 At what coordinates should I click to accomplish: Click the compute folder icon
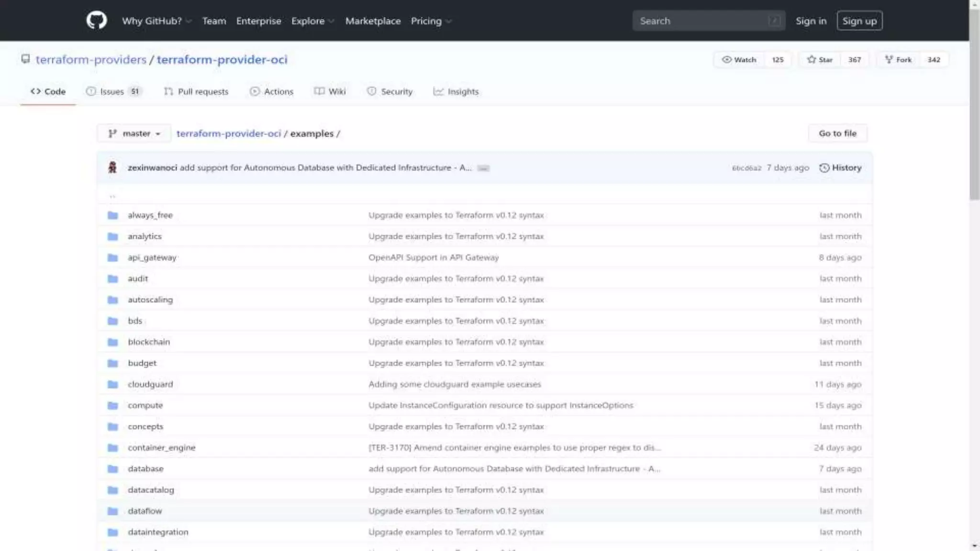pyautogui.click(x=113, y=406)
